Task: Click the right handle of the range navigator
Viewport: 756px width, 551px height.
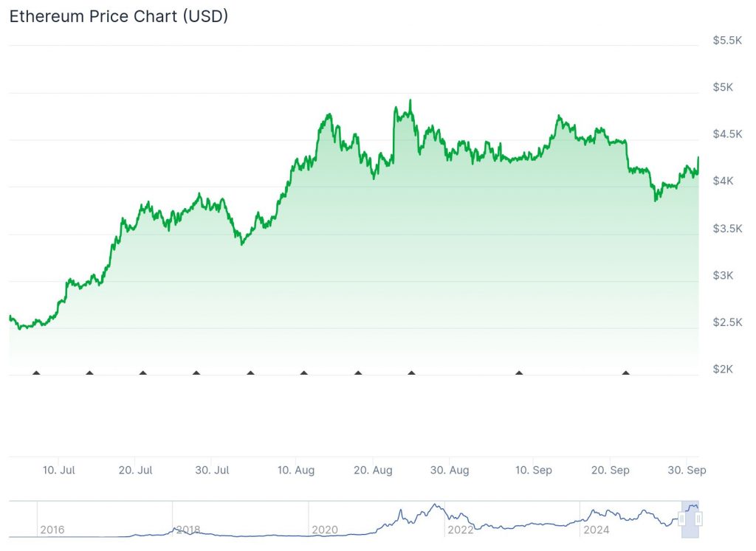Action: (x=698, y=519)
